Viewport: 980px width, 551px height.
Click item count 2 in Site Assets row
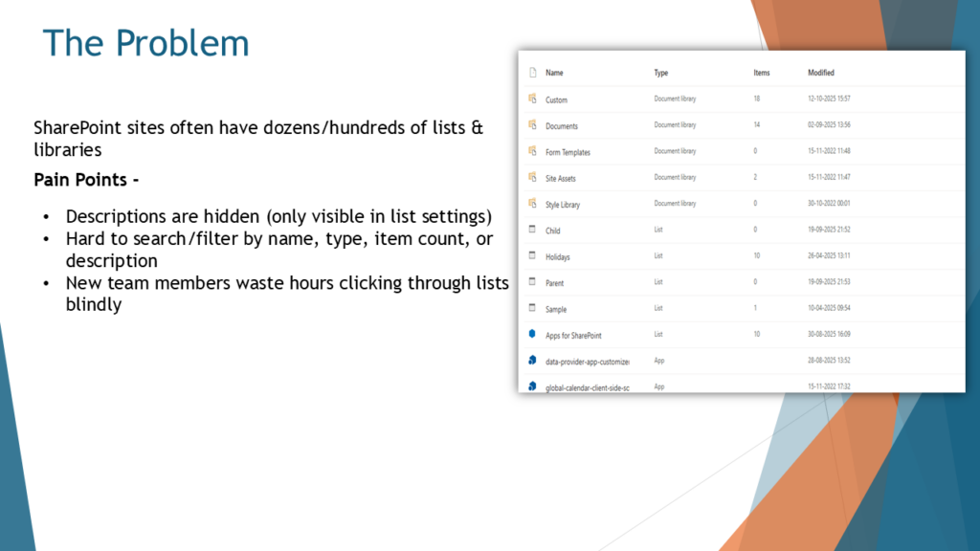(x=755, y=177)
